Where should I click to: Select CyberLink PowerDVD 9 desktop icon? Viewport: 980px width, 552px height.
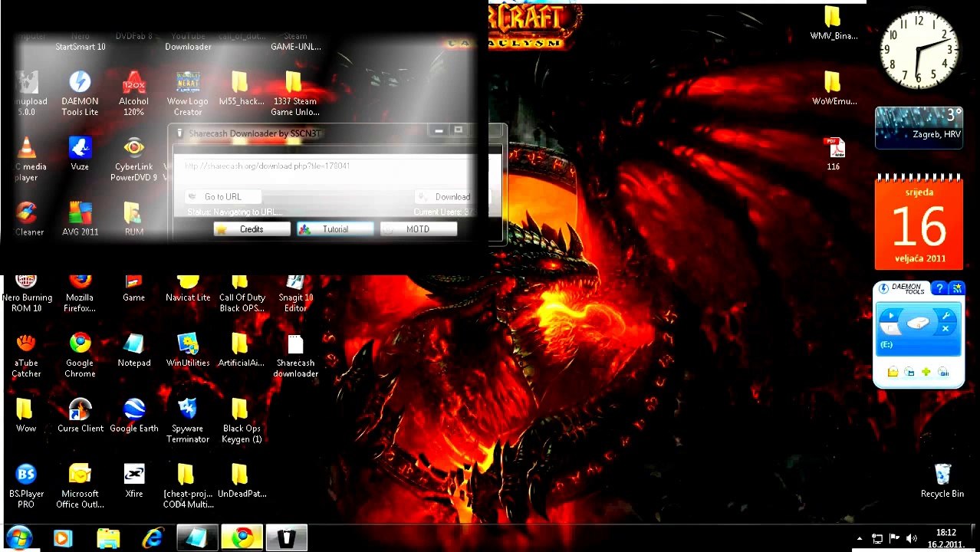click(x=133, y=159)
